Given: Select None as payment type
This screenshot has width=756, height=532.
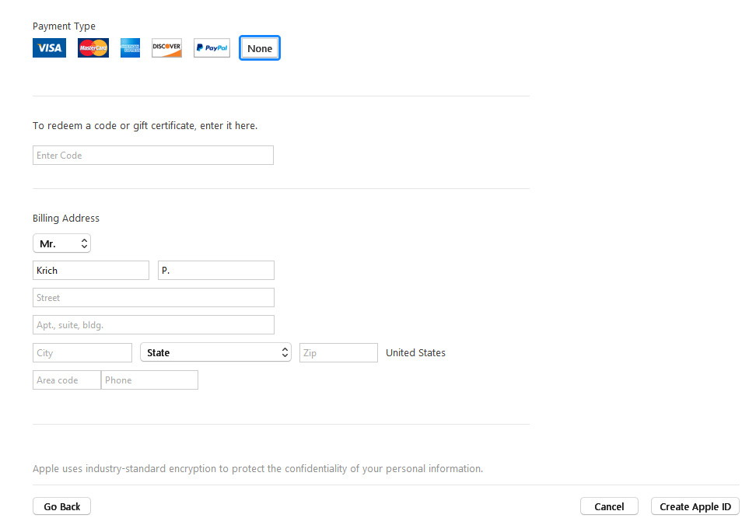Looking at the screenshot, I should click(x=260, y=48).
